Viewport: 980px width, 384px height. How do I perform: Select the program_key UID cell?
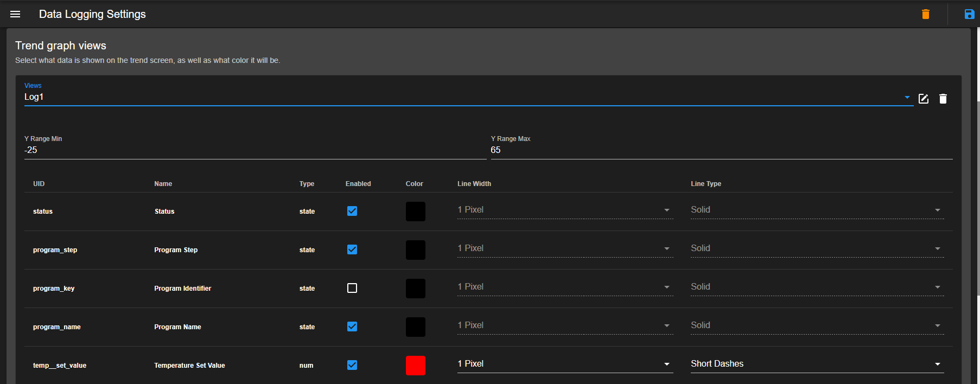pyautogui.click(x=54, y=289)
